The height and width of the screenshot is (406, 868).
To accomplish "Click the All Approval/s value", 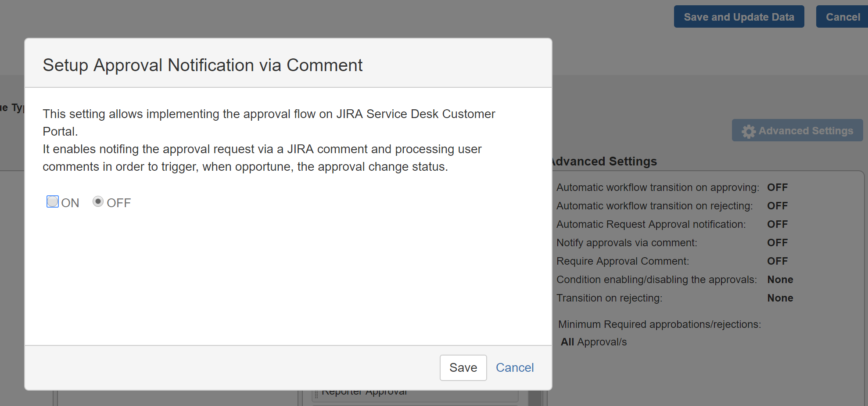I will (x=594, y=342).
